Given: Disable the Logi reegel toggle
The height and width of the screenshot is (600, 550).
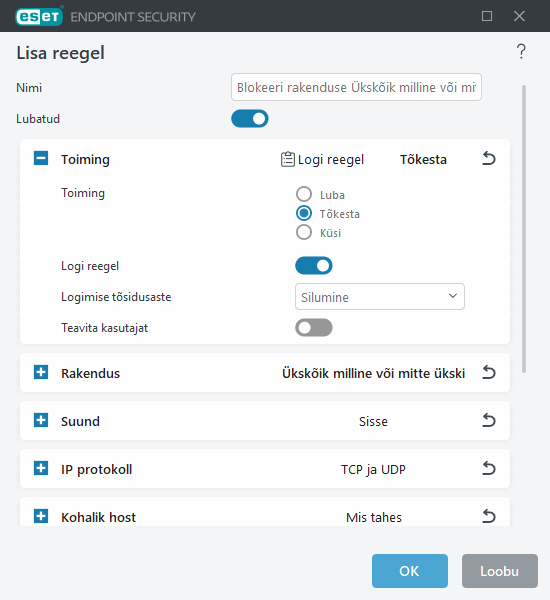Looking at the screenshot, I should tap(313, 266).
